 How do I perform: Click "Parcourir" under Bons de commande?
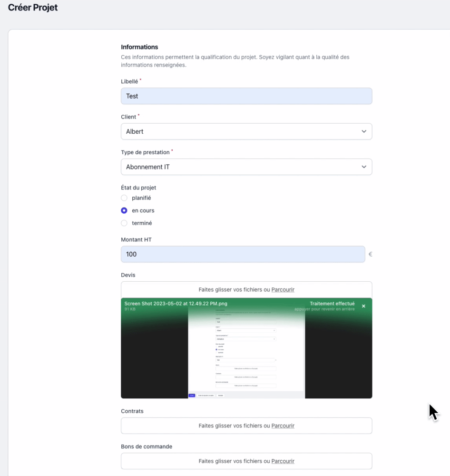coord(283,461)
